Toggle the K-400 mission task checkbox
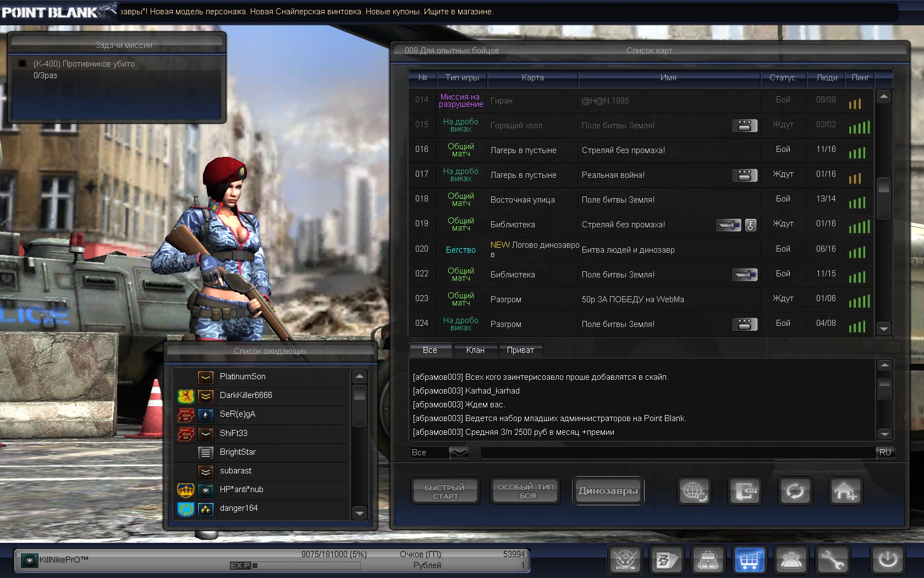The height and width of the screenshot is (578, 924). [x=23, y=64]
